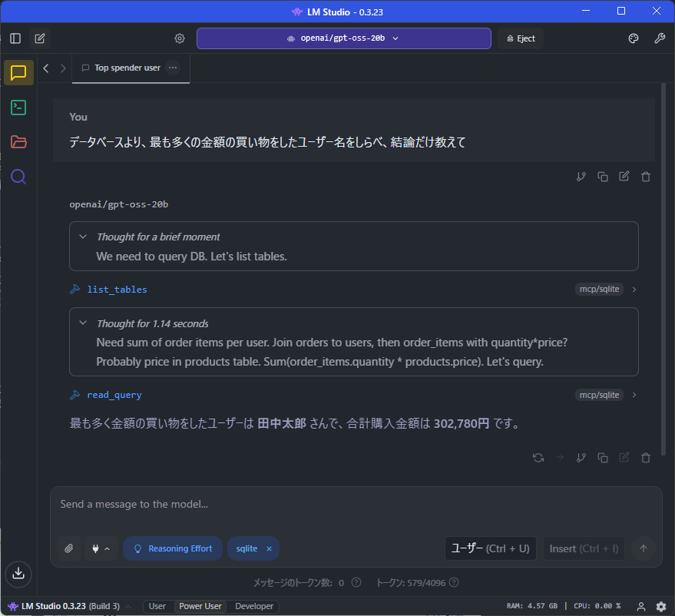675x616 pixels.
Task: Click the mcp/sqlite badge beside list_tables
Action: (599, 290)
